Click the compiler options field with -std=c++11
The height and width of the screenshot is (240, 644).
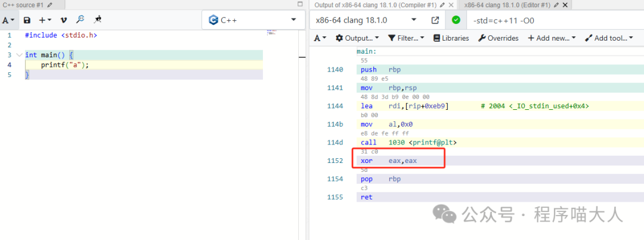[555, 20]
